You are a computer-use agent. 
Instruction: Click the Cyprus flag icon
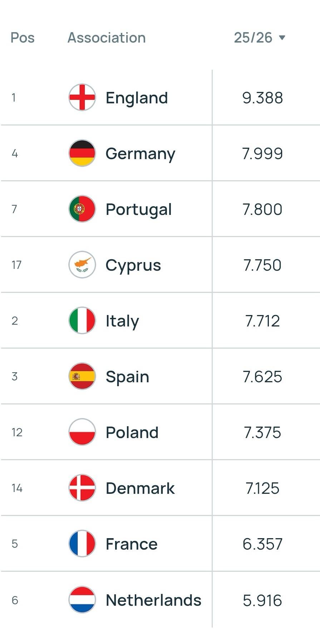82,265
